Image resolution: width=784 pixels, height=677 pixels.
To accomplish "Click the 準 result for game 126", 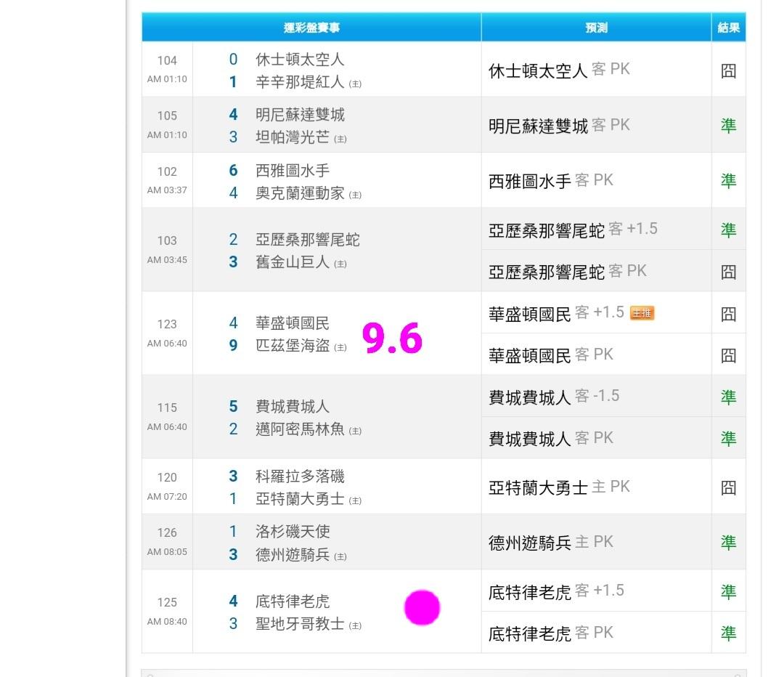I will pos(729,543).
